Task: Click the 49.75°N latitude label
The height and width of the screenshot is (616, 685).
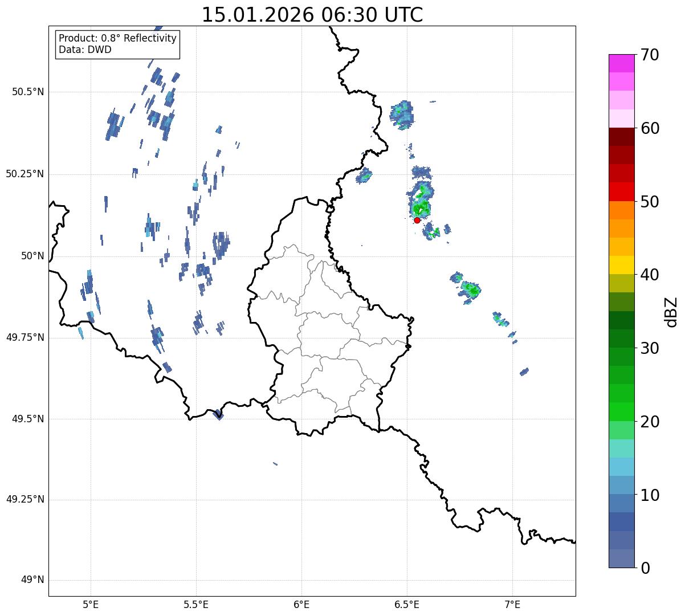Action: pos(25,337)
